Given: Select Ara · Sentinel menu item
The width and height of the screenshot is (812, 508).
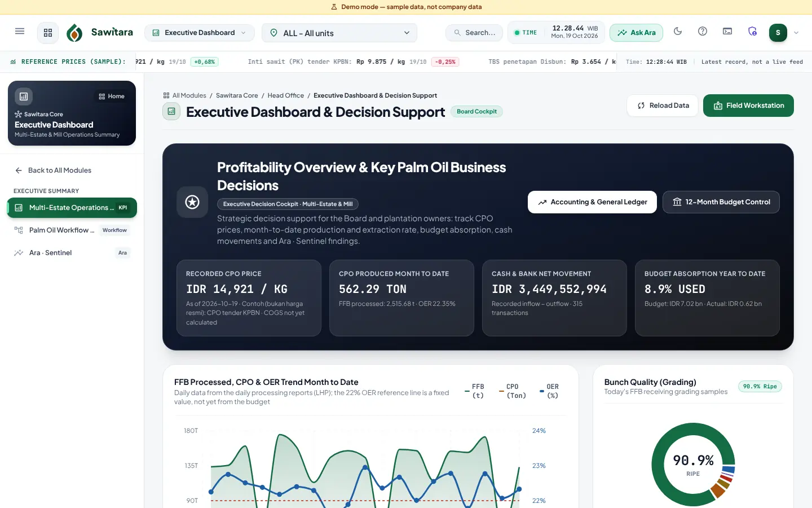Looking at the screenshot, I should click(x=72, y=253).
